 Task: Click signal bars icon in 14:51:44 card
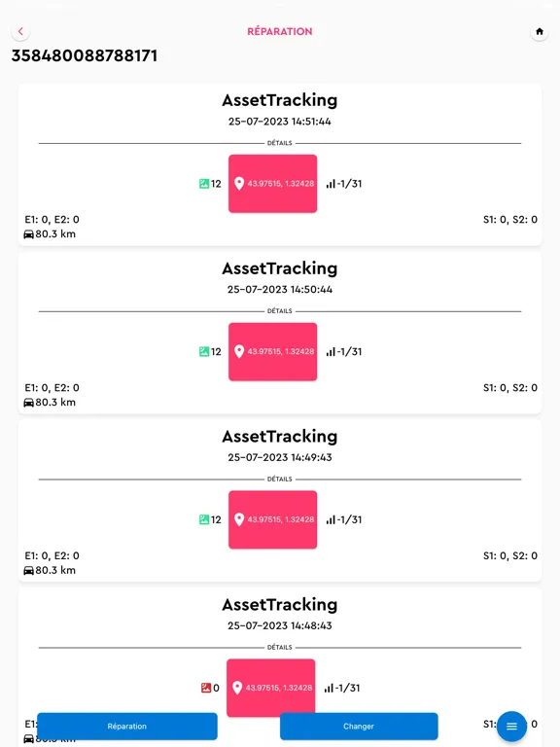(331, 184)
